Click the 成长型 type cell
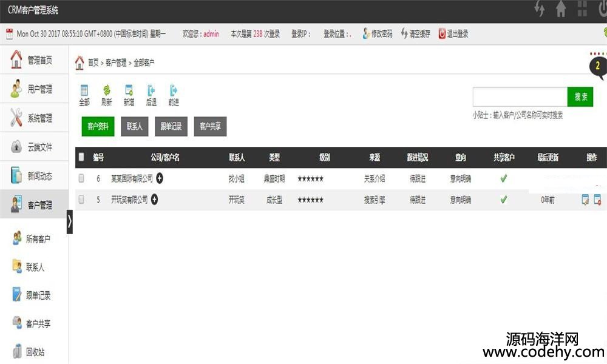The width and height of the screenshot is (607, 364). 274,200
